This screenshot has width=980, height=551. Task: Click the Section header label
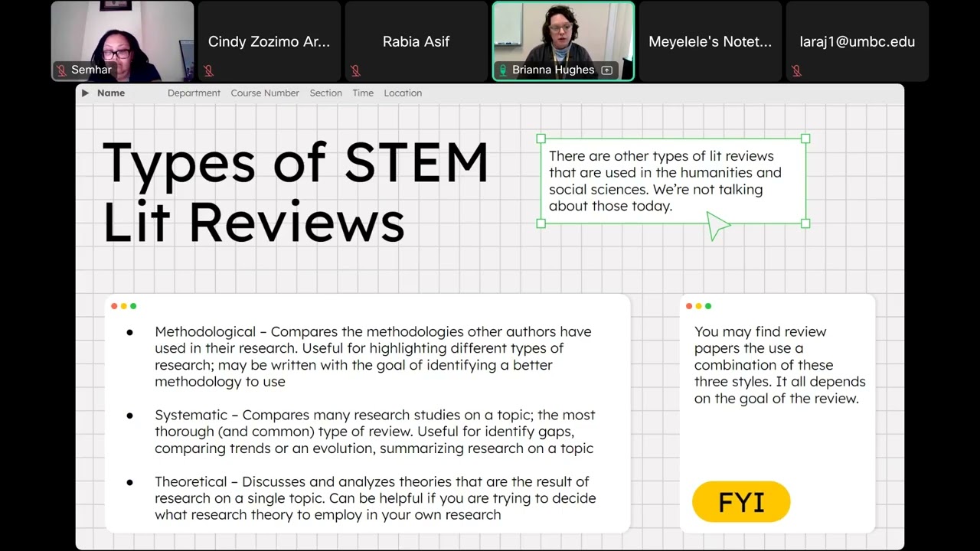click(x=326, y=93)
